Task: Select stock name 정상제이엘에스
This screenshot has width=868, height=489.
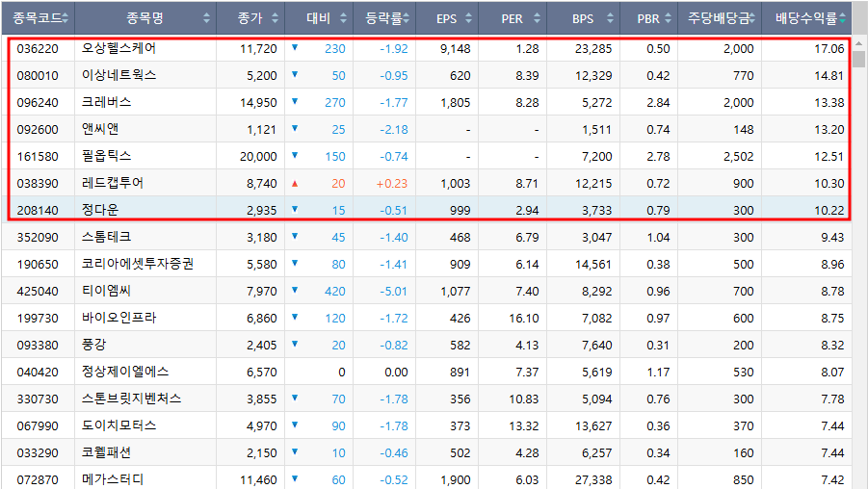Action: (125, 373)
